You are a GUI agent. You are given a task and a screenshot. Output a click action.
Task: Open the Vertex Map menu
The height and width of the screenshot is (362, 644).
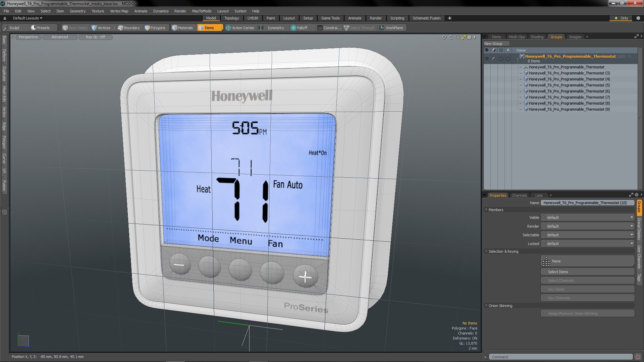tap(119, 11)
